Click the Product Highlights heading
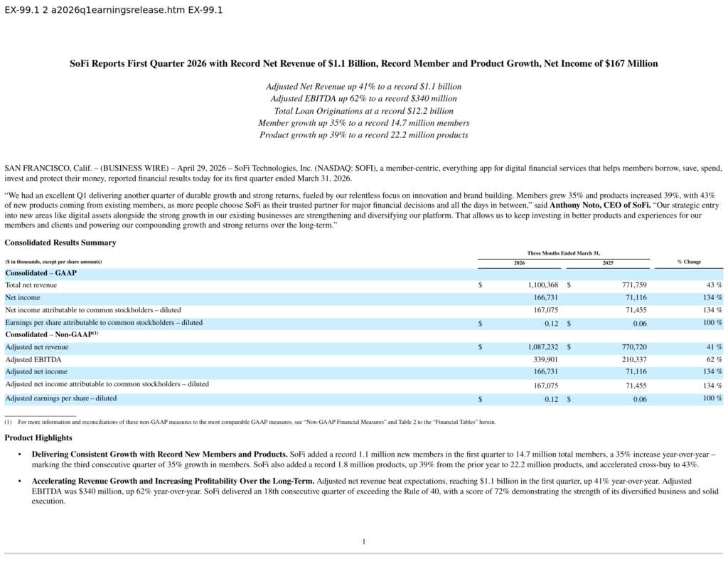The image size is (728, 569). click(38, 437)
